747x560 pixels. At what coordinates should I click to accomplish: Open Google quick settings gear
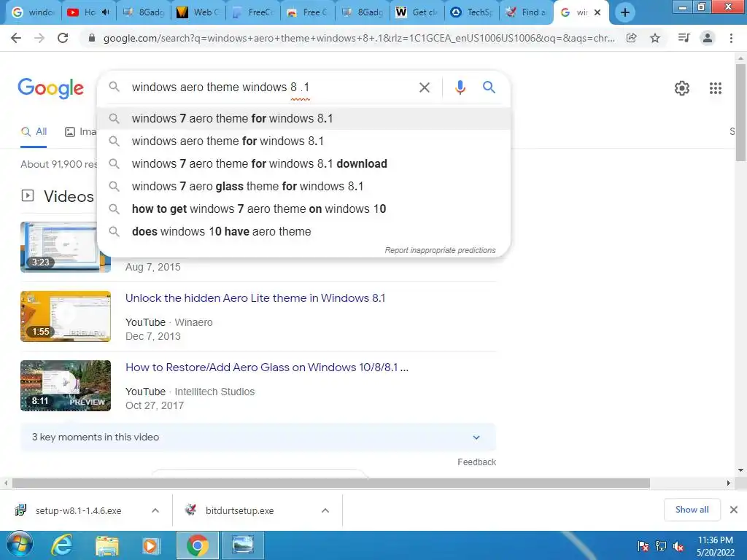[682, 88]
